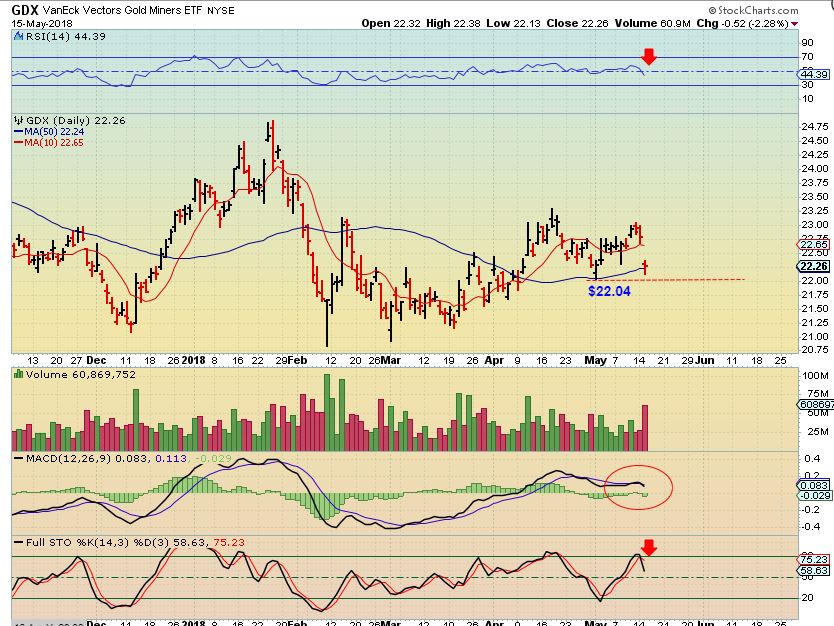Screen dimensions: 834x626
Task: Click the last red volume bar on May 15
Action: [x=645, y=428]
